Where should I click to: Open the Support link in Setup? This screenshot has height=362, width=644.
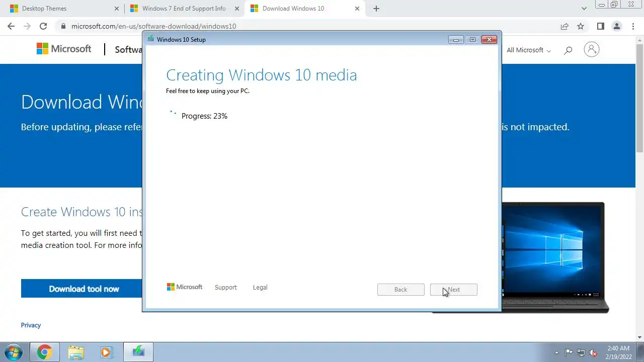tap(225, 288)
